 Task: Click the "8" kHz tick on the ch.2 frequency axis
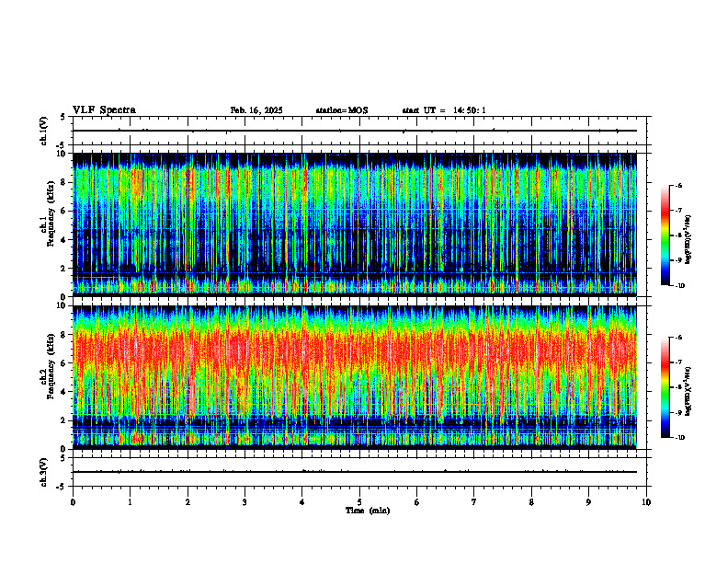pyautogui.click(x=65, y=335)
